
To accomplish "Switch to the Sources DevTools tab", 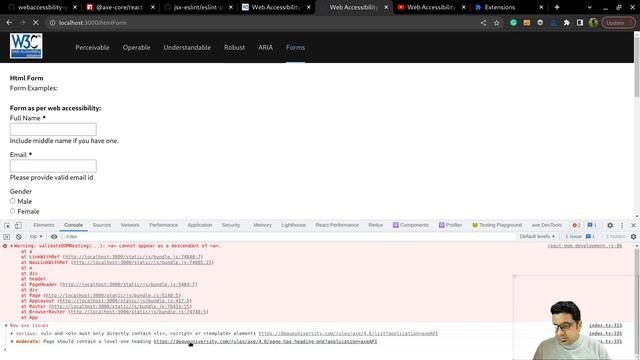I will point(102,225).
